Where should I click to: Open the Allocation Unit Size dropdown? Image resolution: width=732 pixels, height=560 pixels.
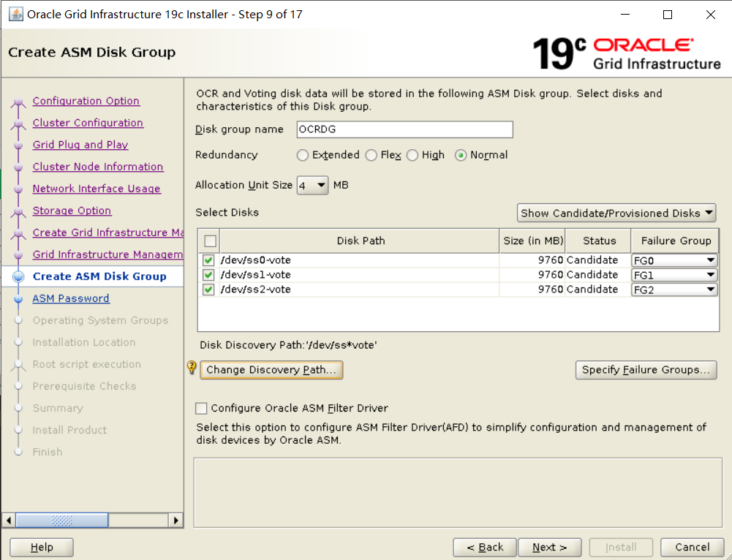(312, 186)
